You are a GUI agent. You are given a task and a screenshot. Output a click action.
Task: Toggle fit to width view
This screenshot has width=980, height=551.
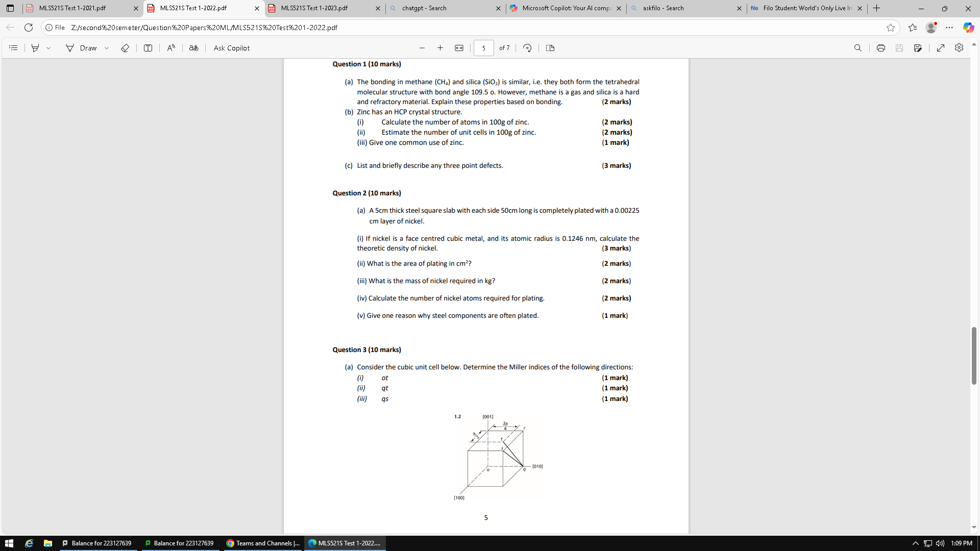point(459,48)
